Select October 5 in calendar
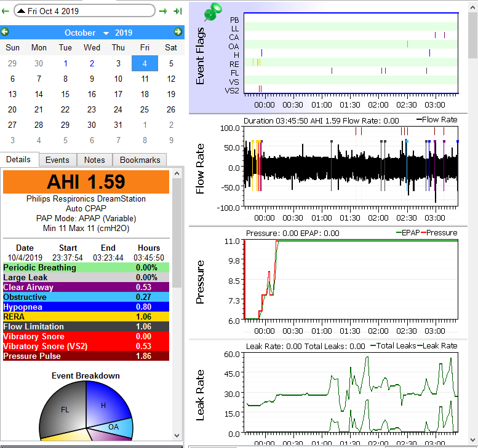Image resolution: width=478 pixels, height=448 pixels. coord(171,63)
